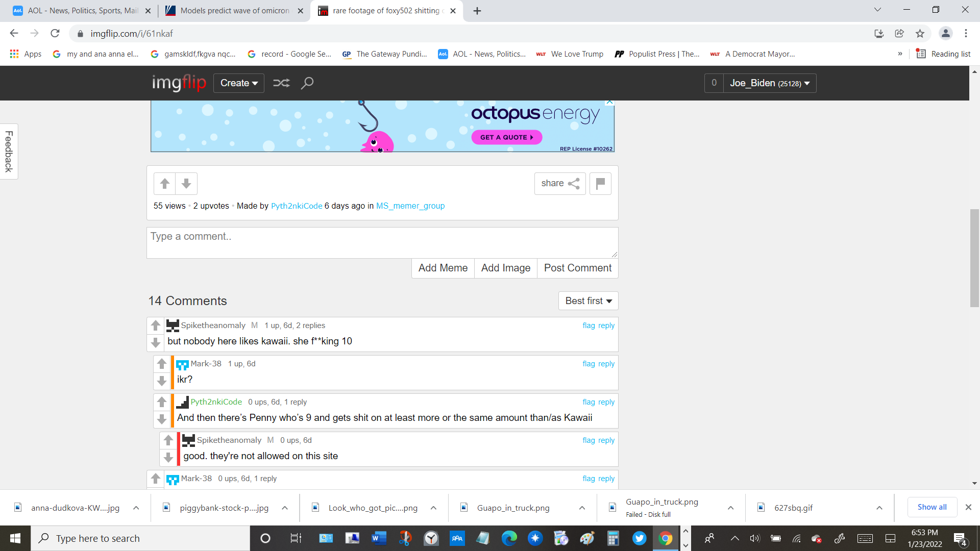Open the Feedback side tab
The height and width of the screenshot is (551, 980).
point(9,152)
